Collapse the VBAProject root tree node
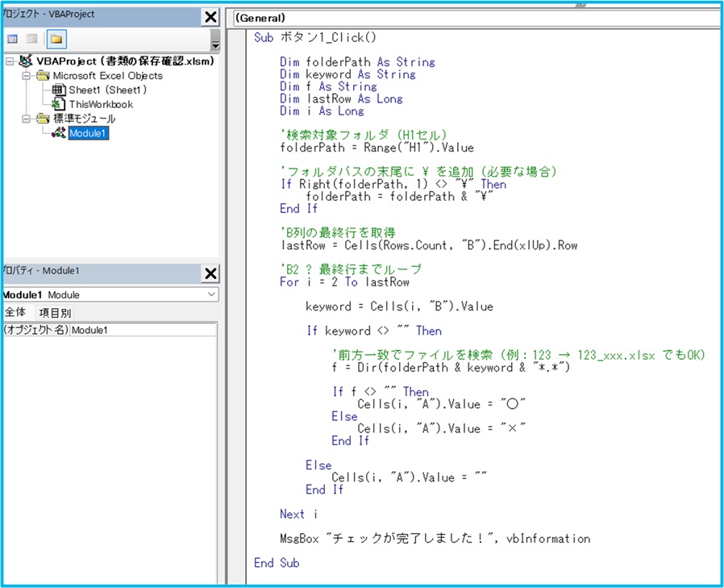Screen dimensions: 724x588 [9, 61]
